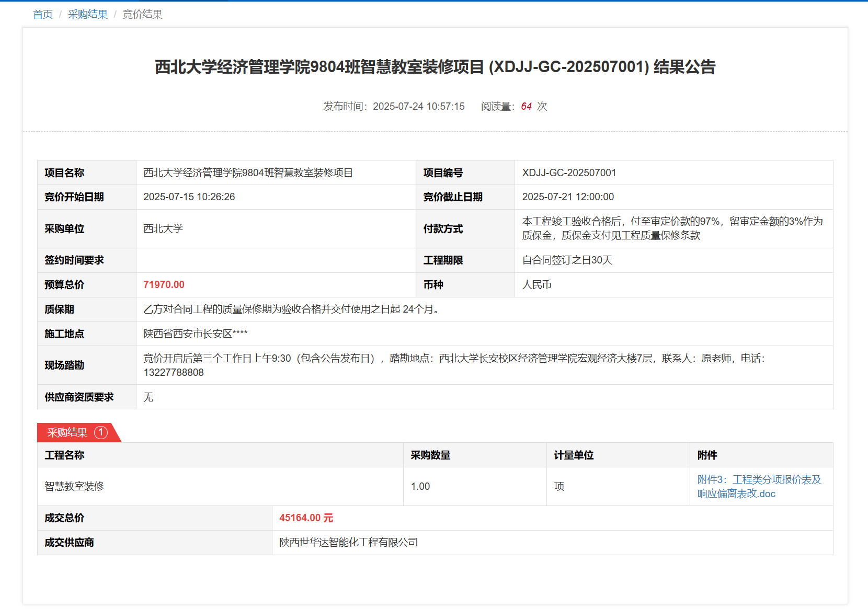Image resolution: width=868 pixels, height=609 pixels.
Task: Go to the 首页 breadcrumb link
Action: point(43,15)
